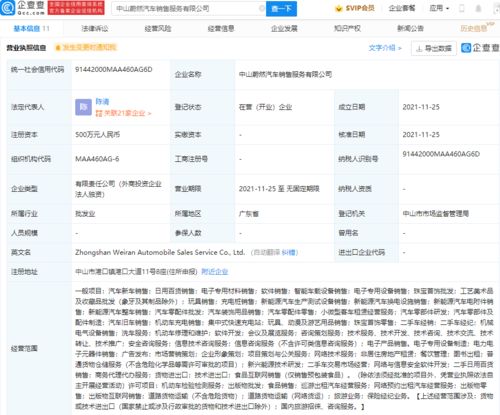This screenshot has width=500, height=415.
Task: Open the SVIP会员 link
Action: click(x=360, y=8)
